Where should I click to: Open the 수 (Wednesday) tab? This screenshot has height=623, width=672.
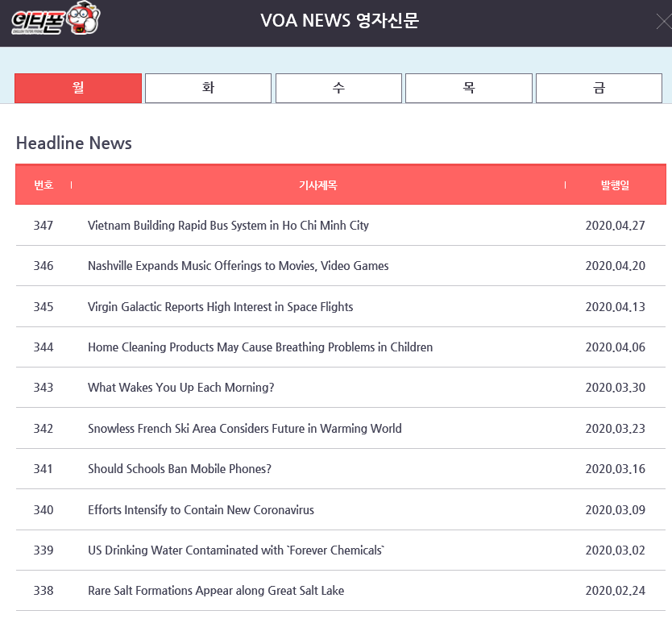[x=338, y=89]
